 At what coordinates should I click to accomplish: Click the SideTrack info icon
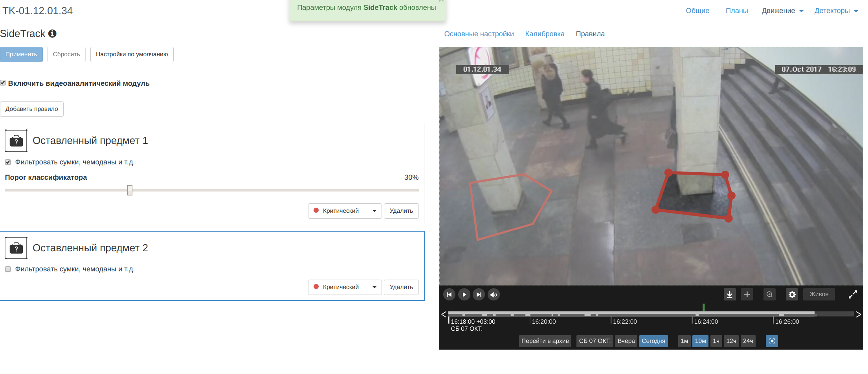point(52,33)
